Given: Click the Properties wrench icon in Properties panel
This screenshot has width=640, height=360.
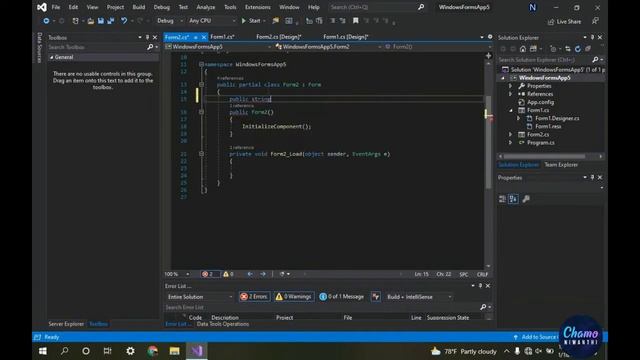Looking at the screenshot, I should (526, 199).
